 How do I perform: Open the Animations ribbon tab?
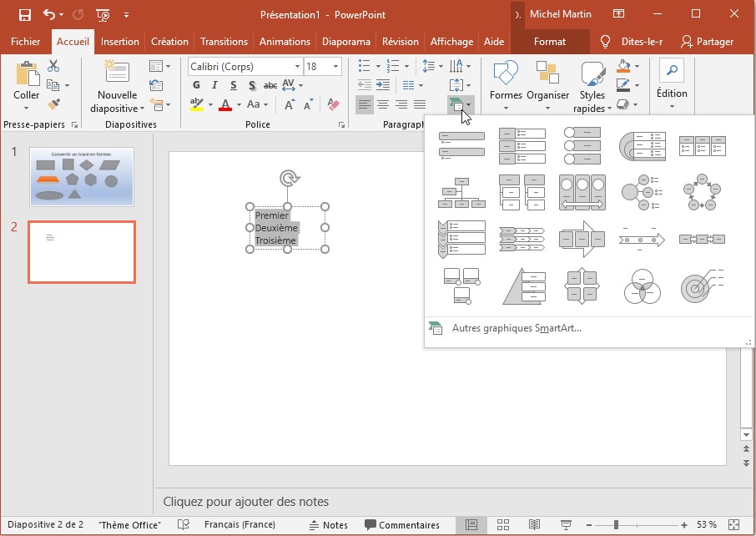click(284, 42)
